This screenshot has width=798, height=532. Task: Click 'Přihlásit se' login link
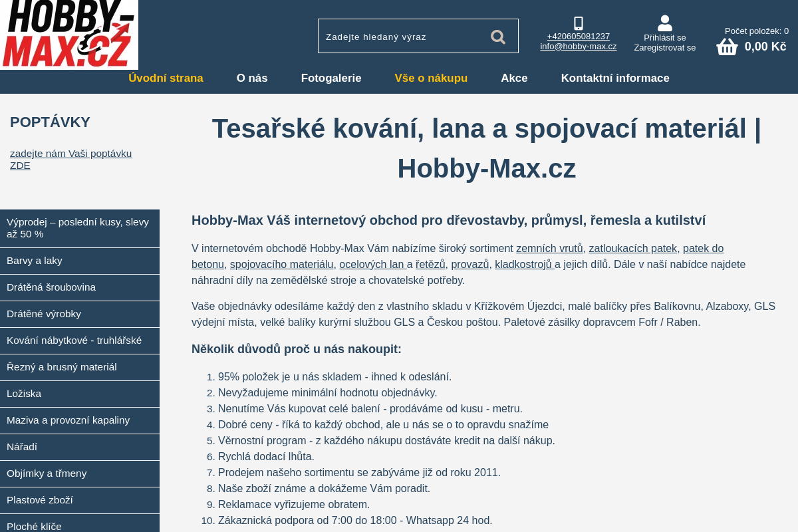[x=665, y=37]
